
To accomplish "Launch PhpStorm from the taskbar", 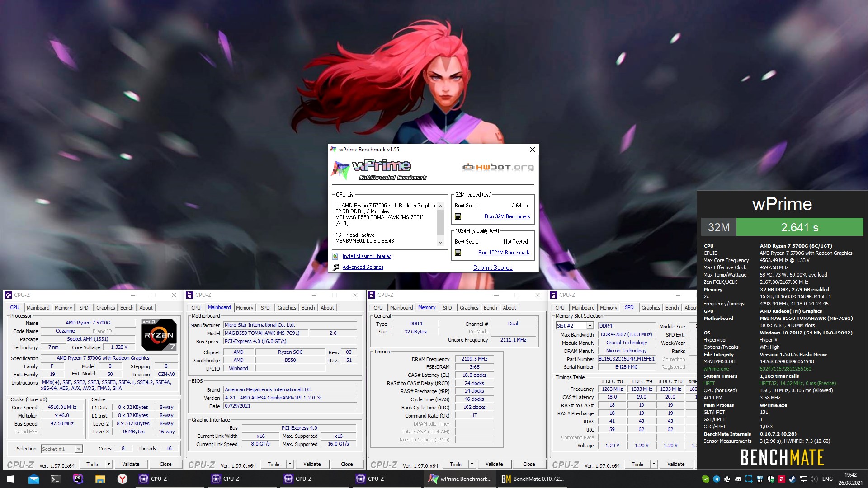I will 78,479.
